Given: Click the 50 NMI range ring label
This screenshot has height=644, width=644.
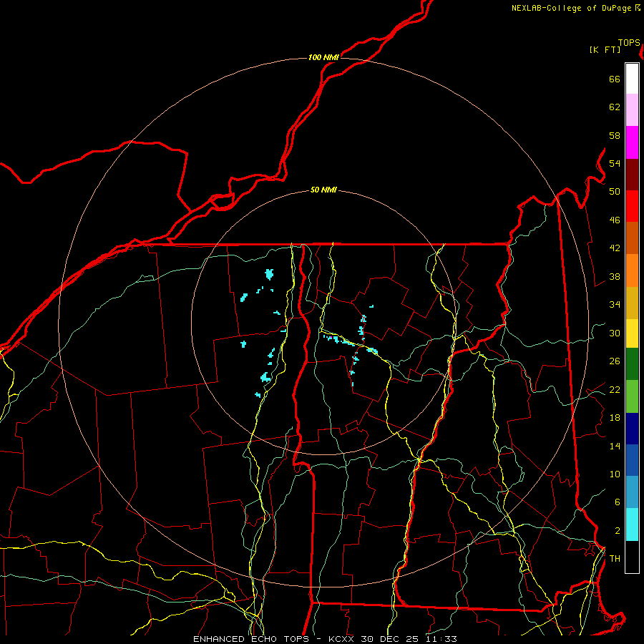Looking at the screenshot, I should (323, 190).
